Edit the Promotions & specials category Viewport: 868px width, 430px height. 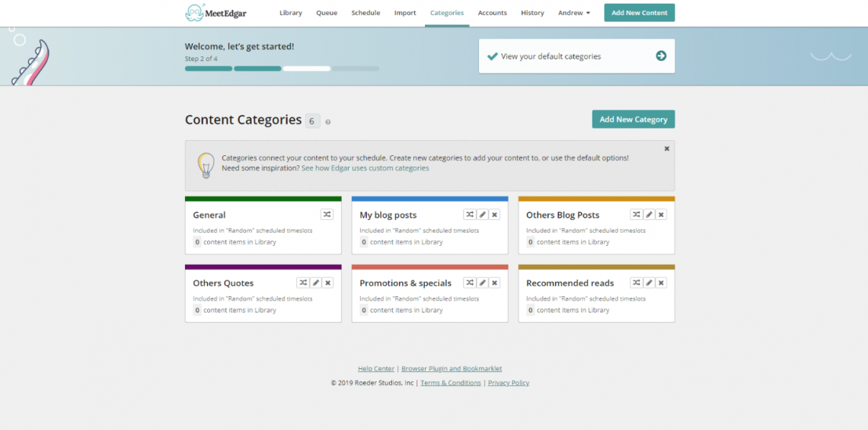(483, 283)
